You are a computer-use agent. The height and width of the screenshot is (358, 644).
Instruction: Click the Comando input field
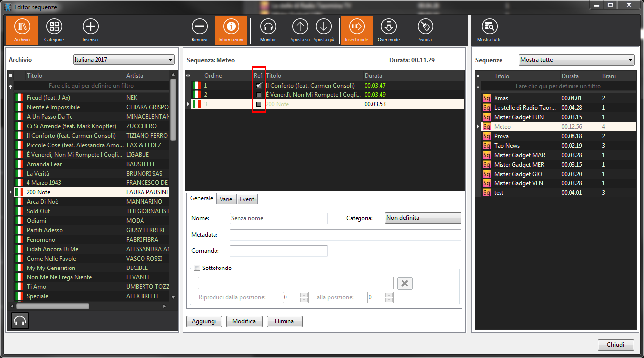(x=279, y=251)
